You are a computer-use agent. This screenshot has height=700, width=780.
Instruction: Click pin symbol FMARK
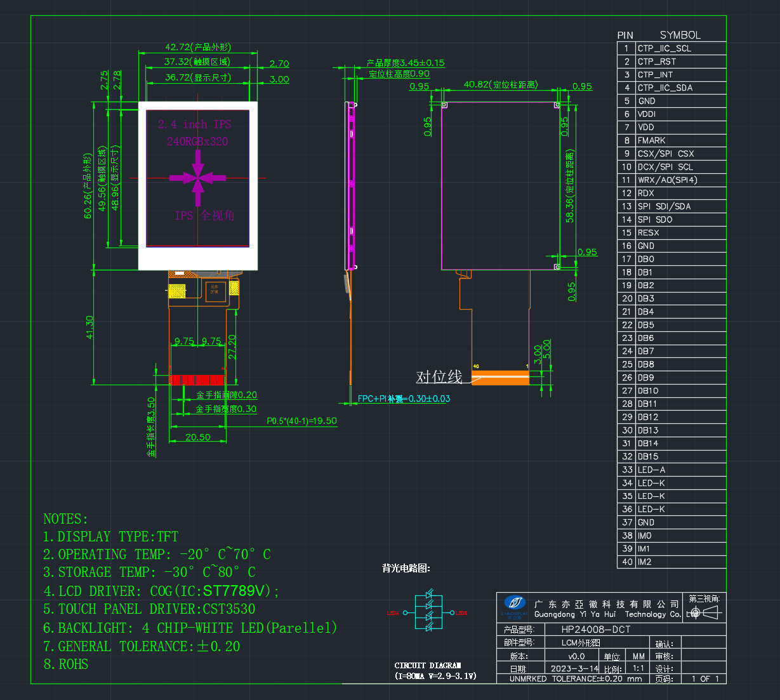point(652,141)
